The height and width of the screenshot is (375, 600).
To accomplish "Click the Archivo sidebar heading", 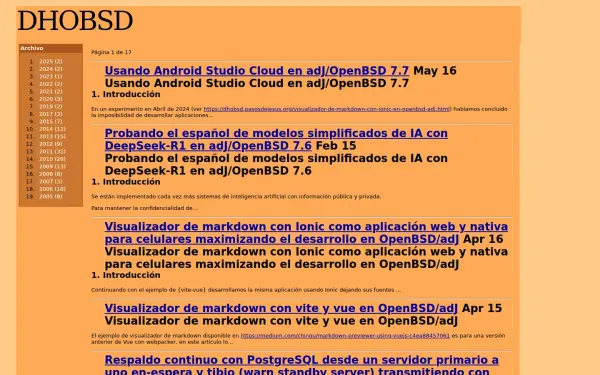I will click(x=32, y=48).
